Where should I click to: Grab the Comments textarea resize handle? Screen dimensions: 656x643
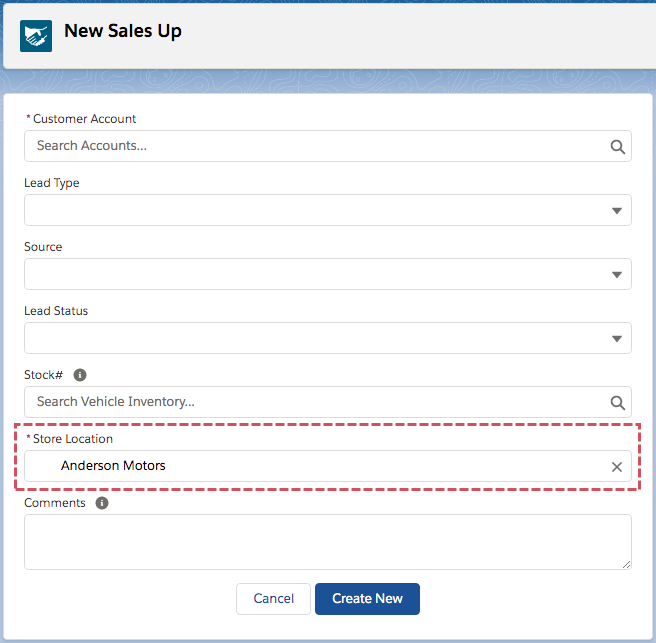click(626, 565)
